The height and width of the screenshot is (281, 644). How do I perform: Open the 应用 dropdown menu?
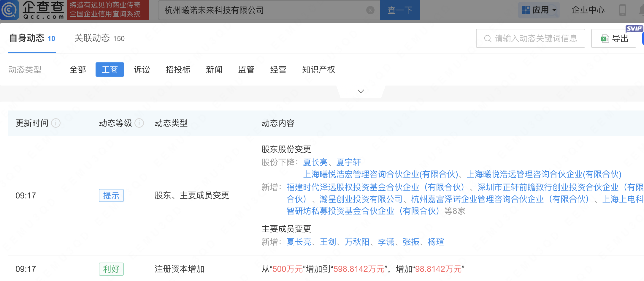tap(554, 10)
